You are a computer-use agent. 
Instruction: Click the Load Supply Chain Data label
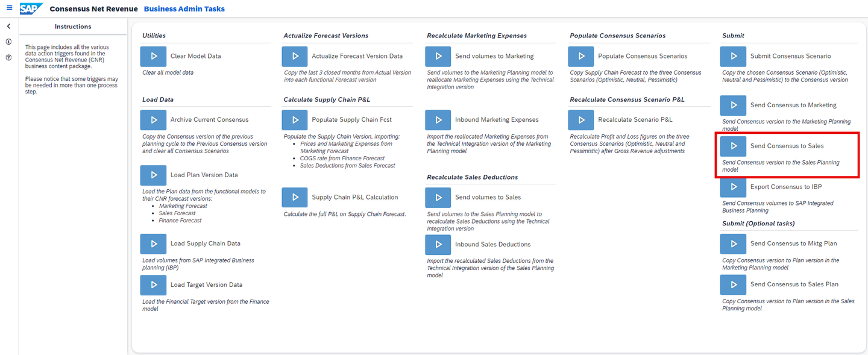click(x=206, y=243)
